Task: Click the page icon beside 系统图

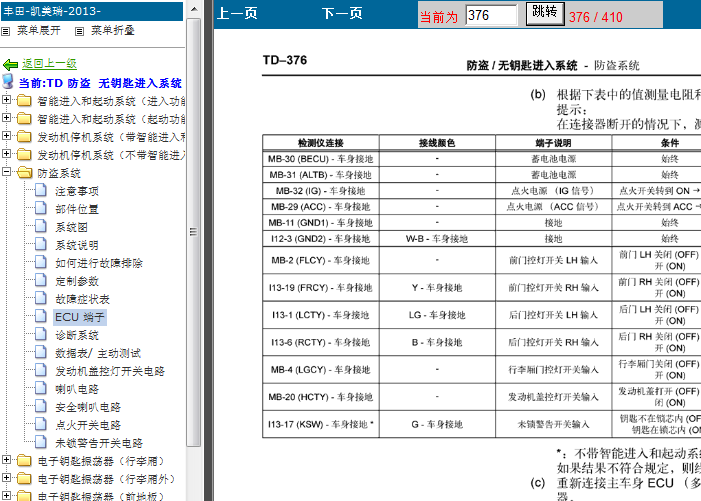Action: pyautogui.click(x=41, y=226)
